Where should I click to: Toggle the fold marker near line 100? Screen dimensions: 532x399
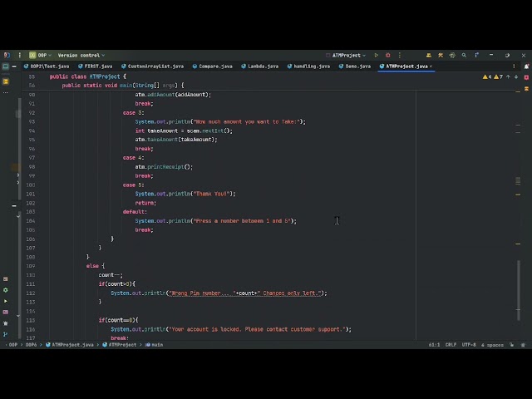(18, 183)
